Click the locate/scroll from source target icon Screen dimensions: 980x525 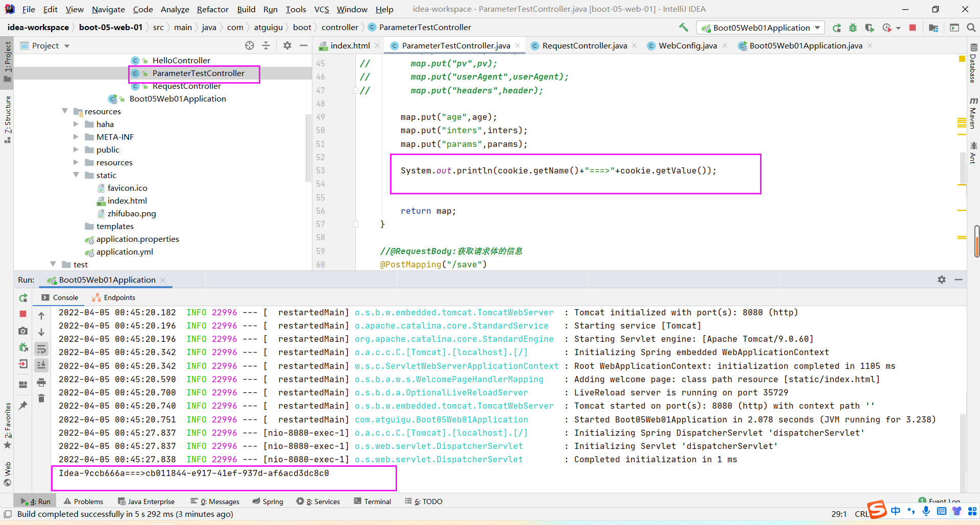coord(249,45)
